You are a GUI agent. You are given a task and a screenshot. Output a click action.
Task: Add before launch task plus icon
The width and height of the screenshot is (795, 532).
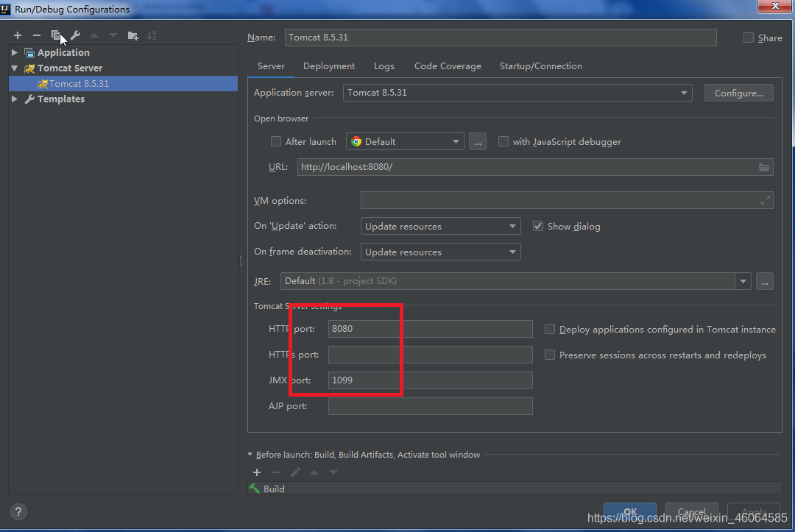click(x=257, y=472)
